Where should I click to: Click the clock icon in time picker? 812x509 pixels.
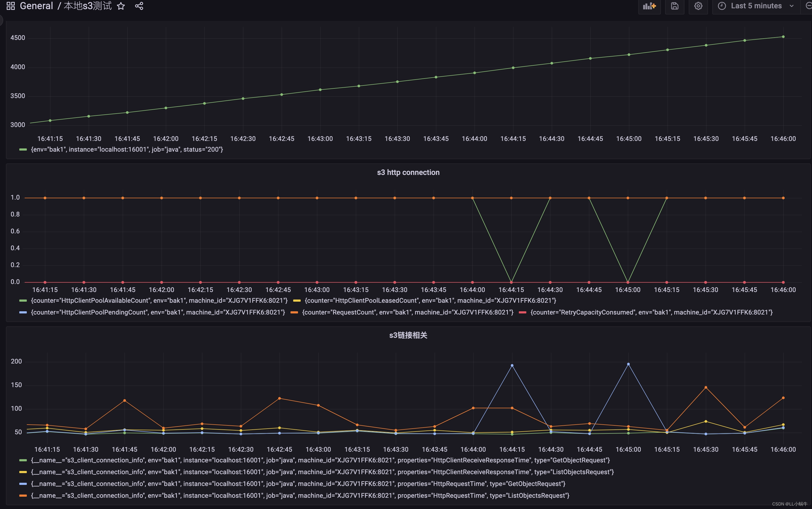click(x=721, y=6)
